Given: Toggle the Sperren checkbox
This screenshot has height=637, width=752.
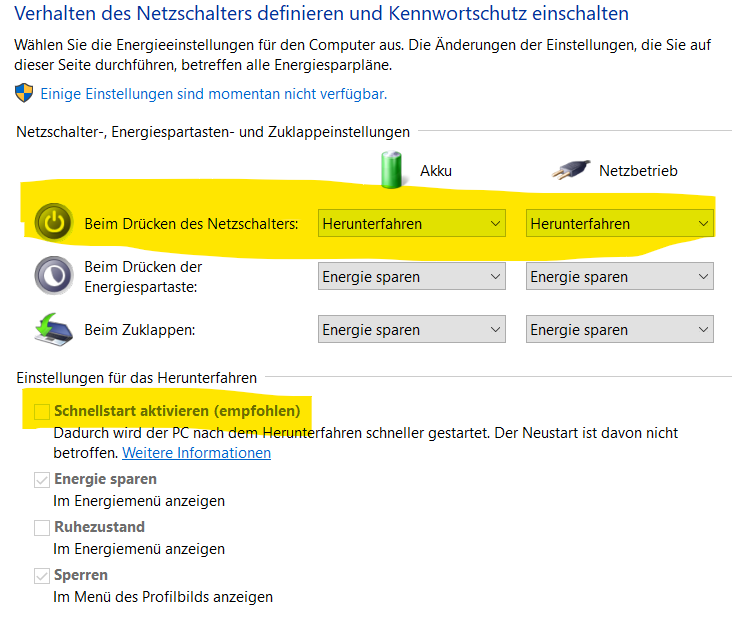Looking at the screenshot, I should pyautogui.click(x=42, y=576).
